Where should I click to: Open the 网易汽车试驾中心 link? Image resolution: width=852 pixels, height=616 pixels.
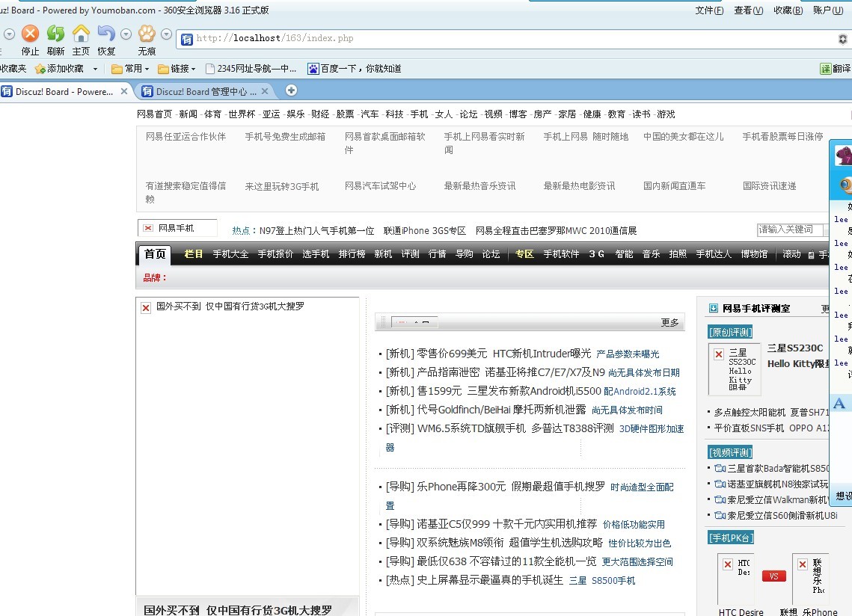pyautogui.click(x=380, y=186)
